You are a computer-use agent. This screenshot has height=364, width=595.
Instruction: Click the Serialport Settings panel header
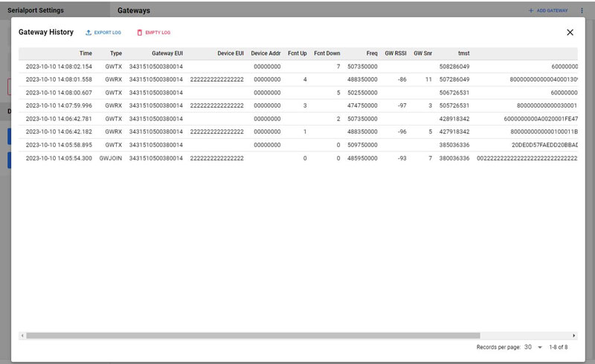click(35, 10)
